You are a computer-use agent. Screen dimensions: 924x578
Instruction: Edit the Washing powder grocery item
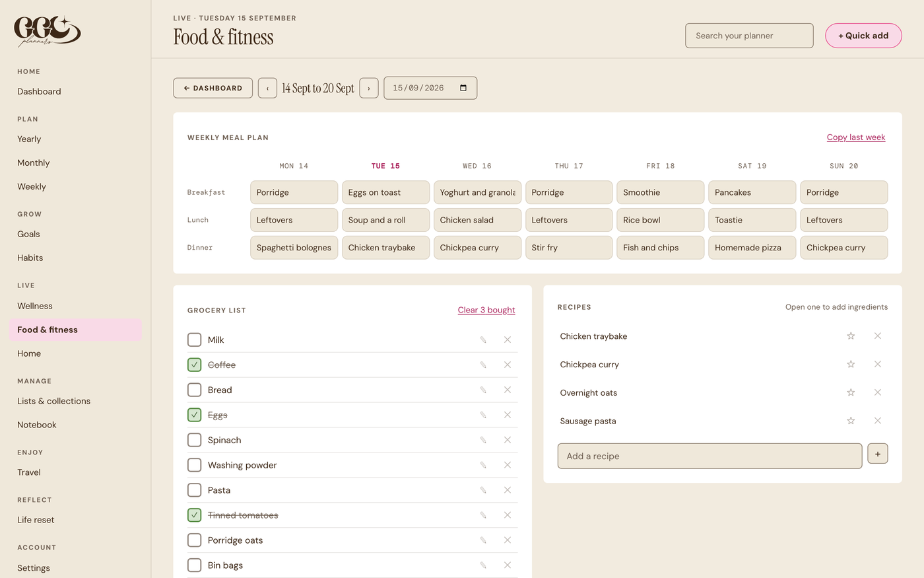point(483,465)
